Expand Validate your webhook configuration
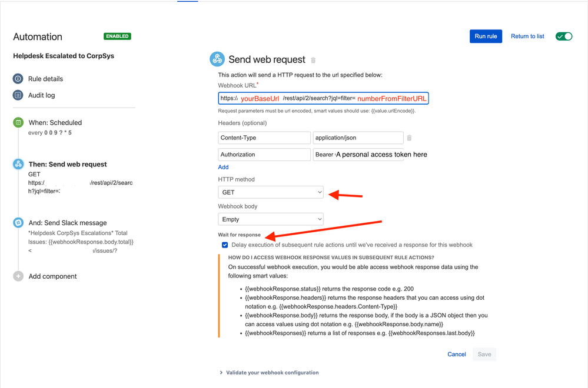The height and width of the screenshot is (388, 588). (269, 373)
